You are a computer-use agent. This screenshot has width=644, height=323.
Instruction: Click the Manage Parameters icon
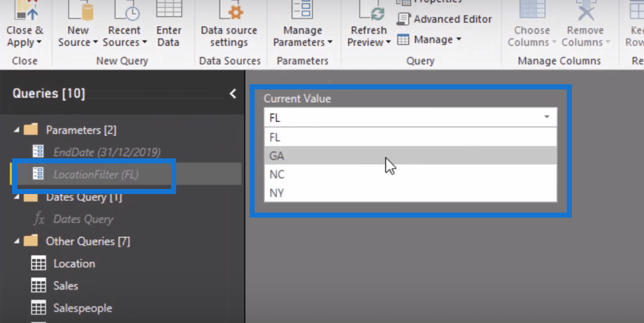[303, 9]
